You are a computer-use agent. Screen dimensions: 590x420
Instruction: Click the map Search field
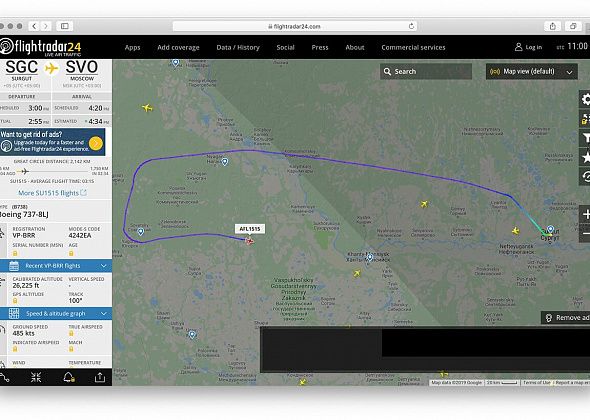click(426, 72)
